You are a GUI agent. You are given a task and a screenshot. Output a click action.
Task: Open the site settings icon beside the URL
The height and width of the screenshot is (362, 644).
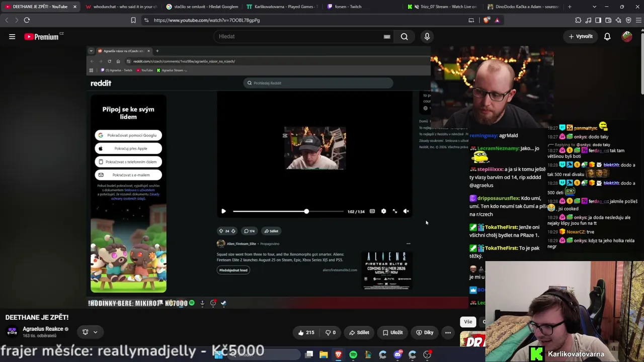pos(146,20)
